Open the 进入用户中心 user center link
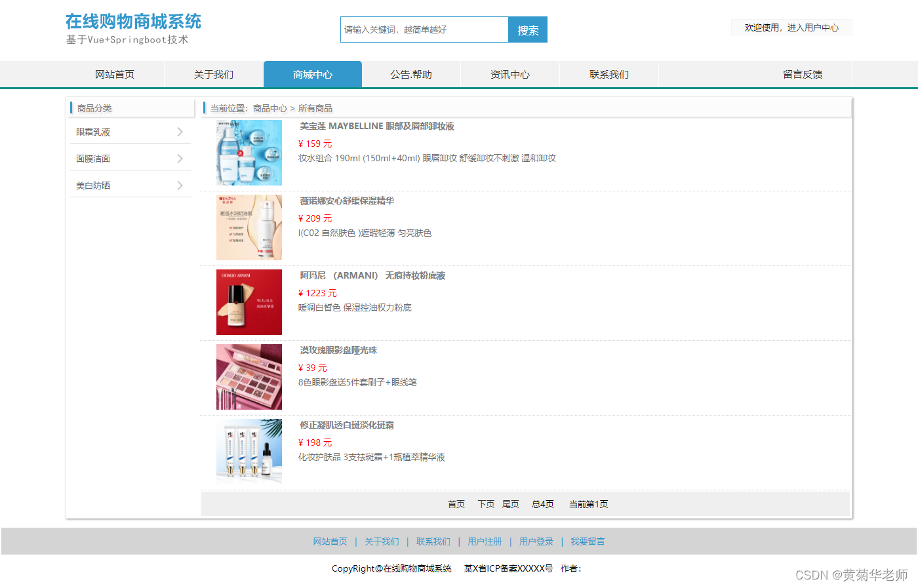The height and width of the screenshot is (588, 918). pyautogui.click(x=813, y=28)
